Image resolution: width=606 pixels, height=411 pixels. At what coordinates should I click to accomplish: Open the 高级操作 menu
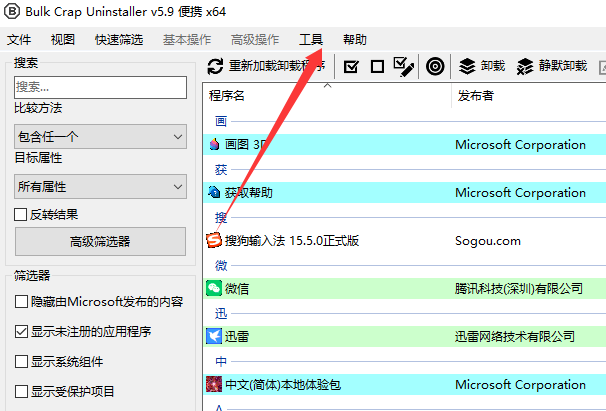coord(255,39)
